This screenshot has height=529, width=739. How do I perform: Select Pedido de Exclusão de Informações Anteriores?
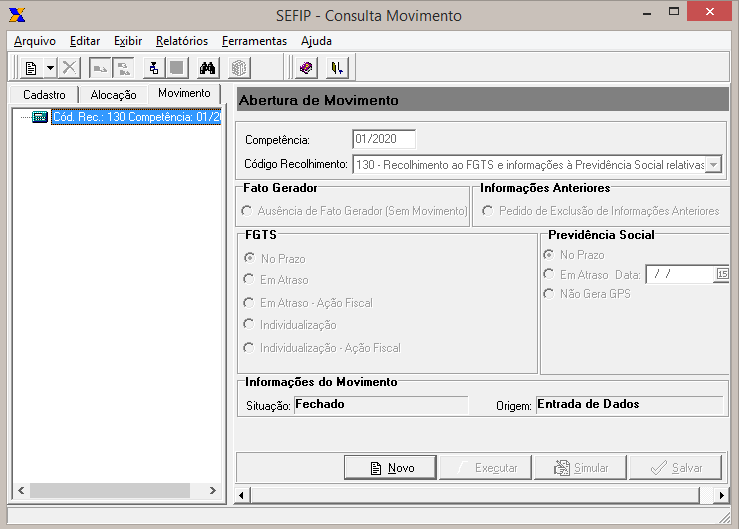pyautogui.click(x=488, y=211)
